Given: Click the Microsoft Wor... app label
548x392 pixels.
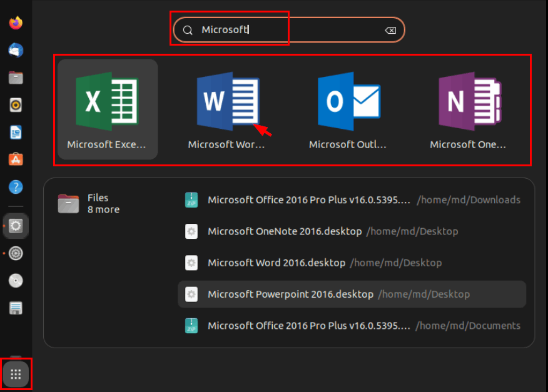Looking at the screenshot, I should [226, 144].
